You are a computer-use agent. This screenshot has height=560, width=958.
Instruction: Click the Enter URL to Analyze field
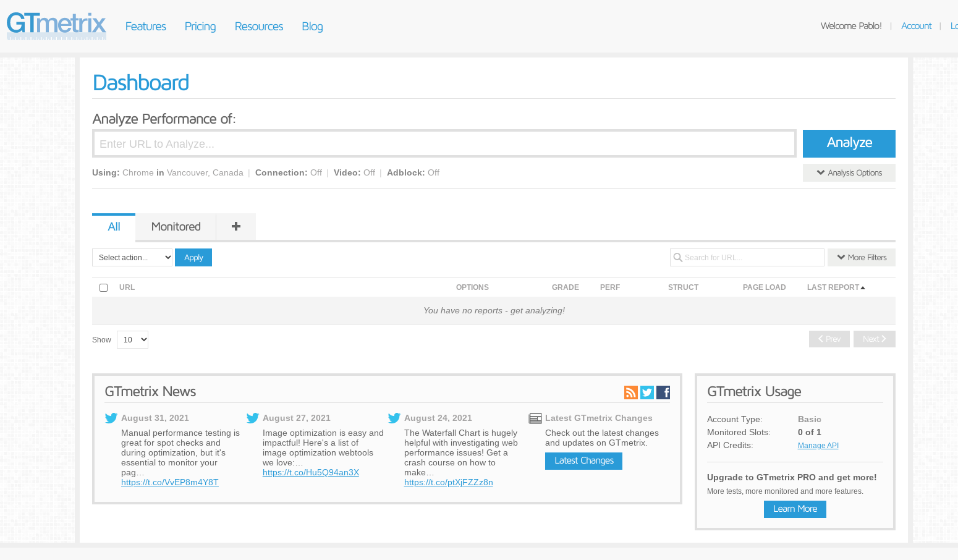pos(444,144)
